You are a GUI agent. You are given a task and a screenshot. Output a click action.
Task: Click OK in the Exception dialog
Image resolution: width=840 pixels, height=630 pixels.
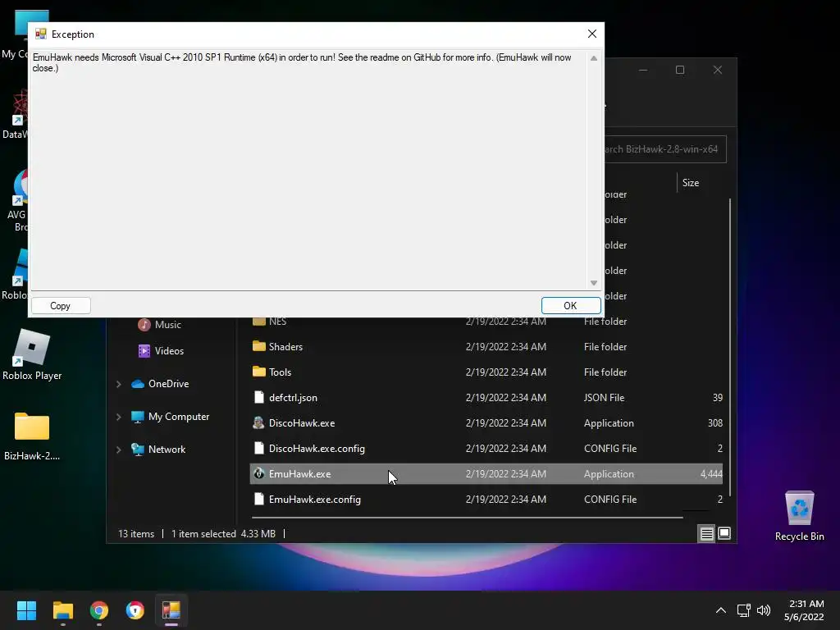571,305
